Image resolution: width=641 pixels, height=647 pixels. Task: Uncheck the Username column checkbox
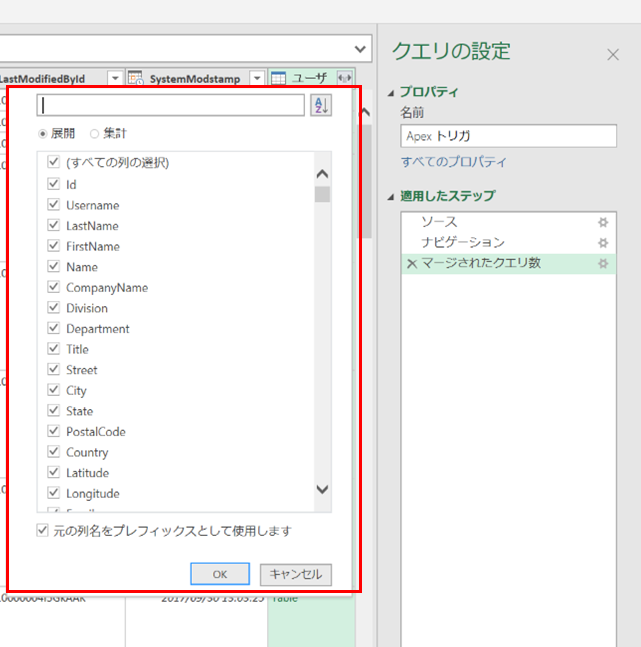coord(54,204)
